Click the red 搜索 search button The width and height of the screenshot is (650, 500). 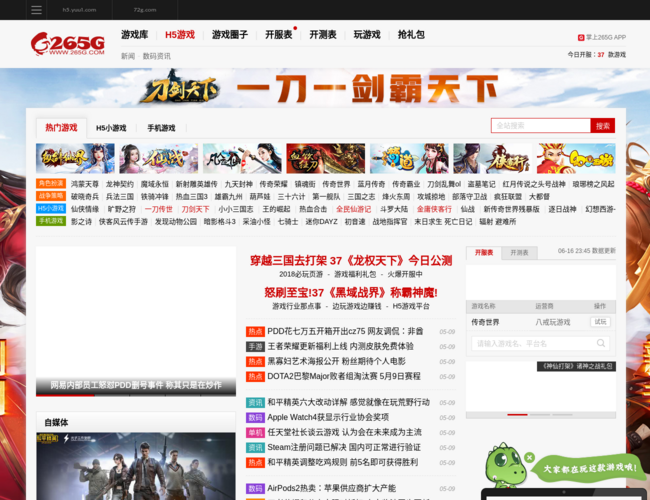603,126
